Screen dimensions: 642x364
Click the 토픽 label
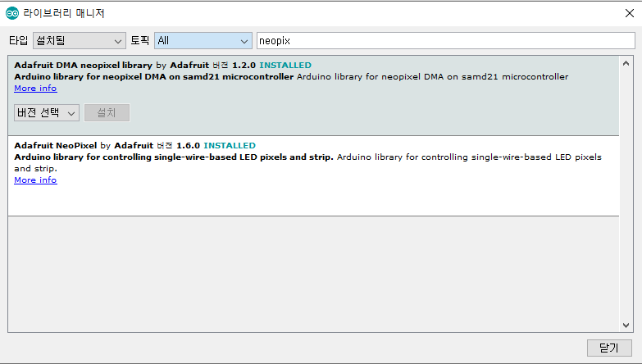(139, 40)
